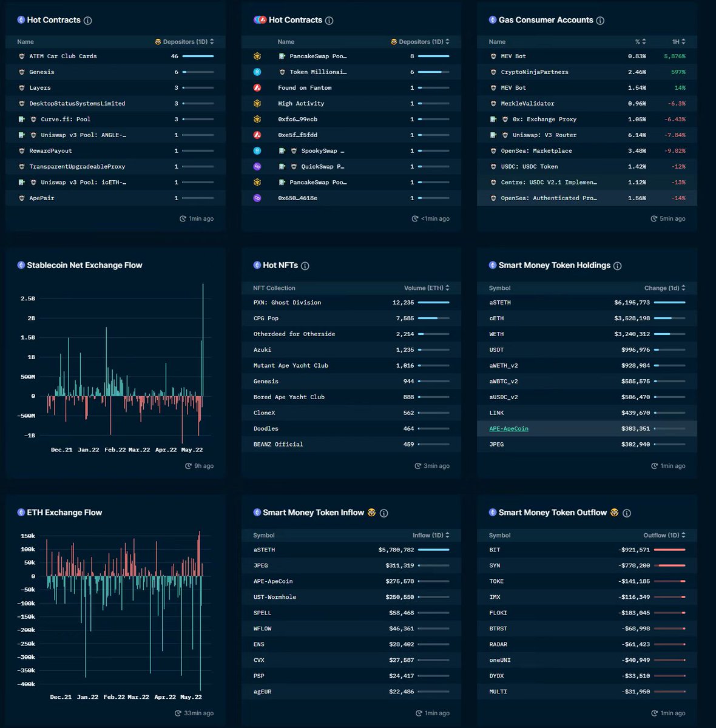Image resolution: width=716 pixels, height=728 pixels.
Task: Click the chain icon on 0xfc6_99ecb row
Action: [x=257, y=119]
